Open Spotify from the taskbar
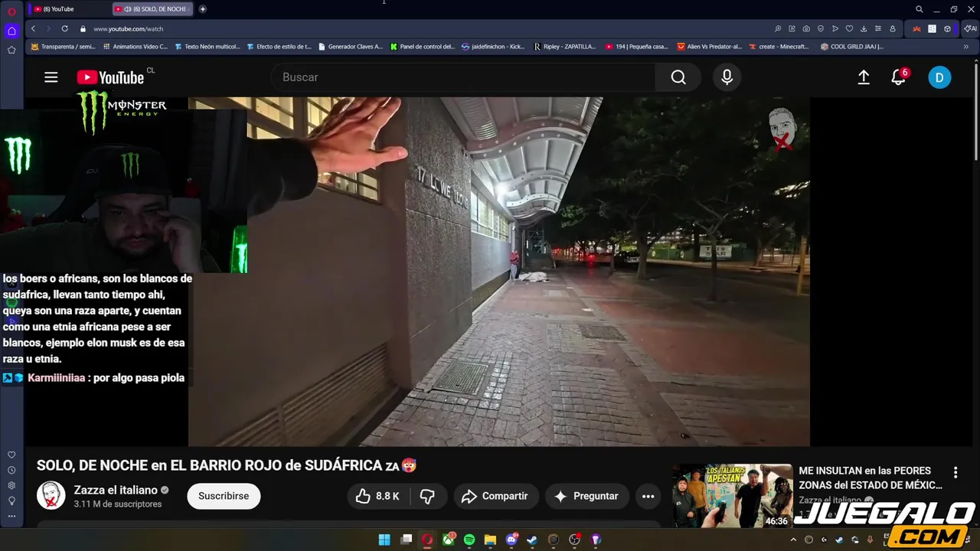The image size is (980, 551). 469,540
